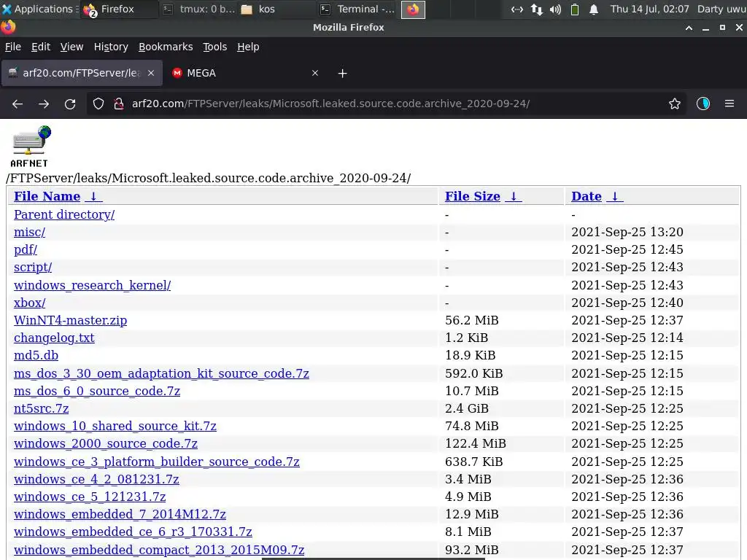Click the File Name column header link
The height and width of the screenshot is (560, 747).
[x=47, y=196]
